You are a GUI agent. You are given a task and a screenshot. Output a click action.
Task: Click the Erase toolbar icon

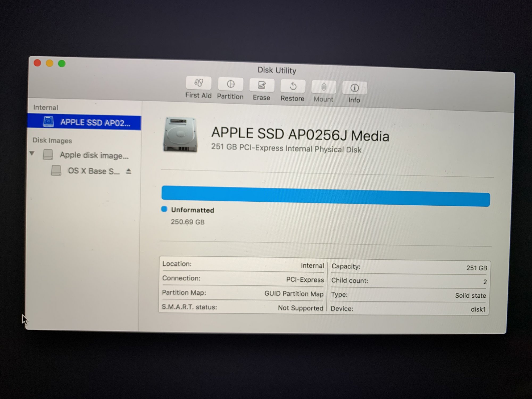[x=262, y=85]
